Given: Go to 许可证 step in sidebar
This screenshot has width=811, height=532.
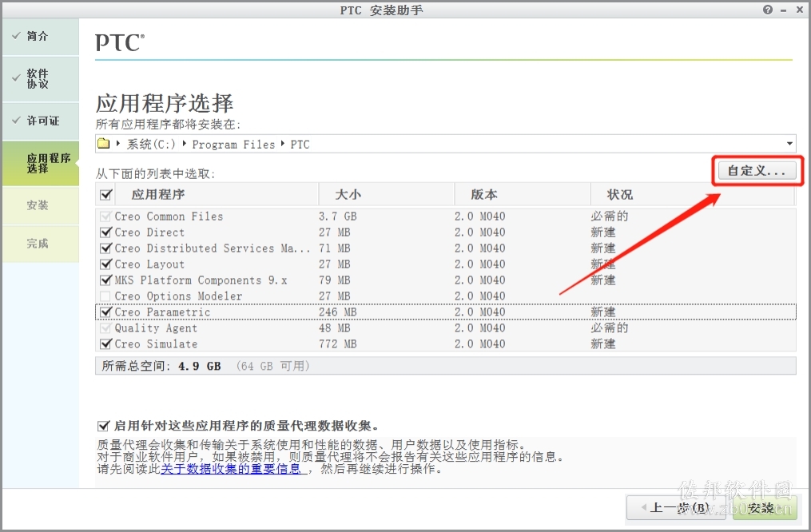Looking at the screenshot, I should click(41, 121).
